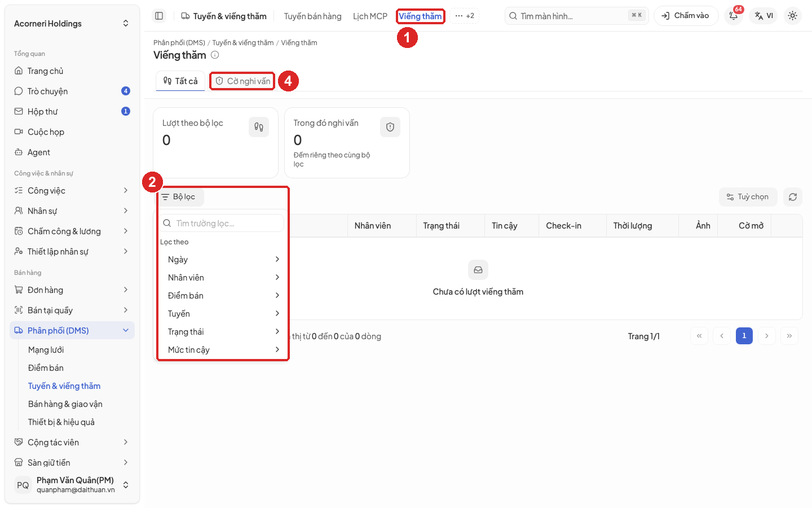Click the refresh icon next to Tuỳ chọn
This screenshot has width=812, height=508.
[x=792, y=197]
